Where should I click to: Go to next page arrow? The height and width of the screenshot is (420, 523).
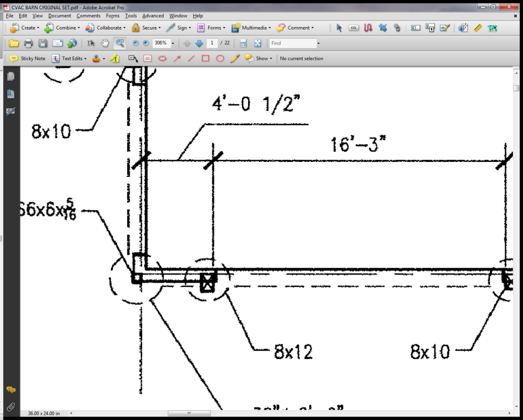point(199,43)
